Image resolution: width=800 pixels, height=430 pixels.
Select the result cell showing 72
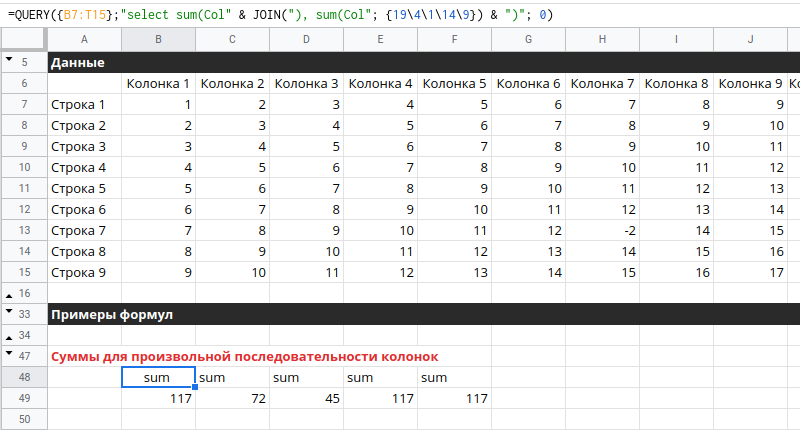(x=232, y=398)
